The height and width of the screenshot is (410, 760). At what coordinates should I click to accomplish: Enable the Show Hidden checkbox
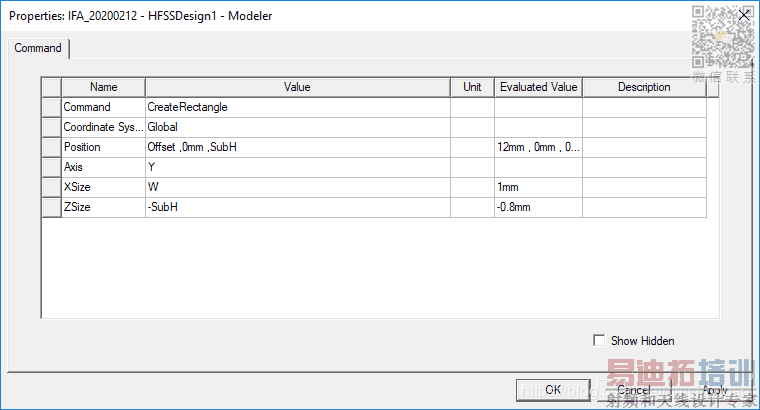600,341
